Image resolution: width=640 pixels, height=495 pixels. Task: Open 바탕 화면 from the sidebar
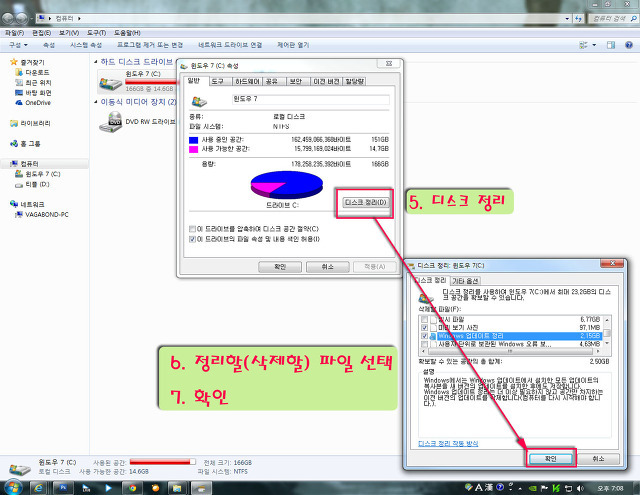point(33,93)
